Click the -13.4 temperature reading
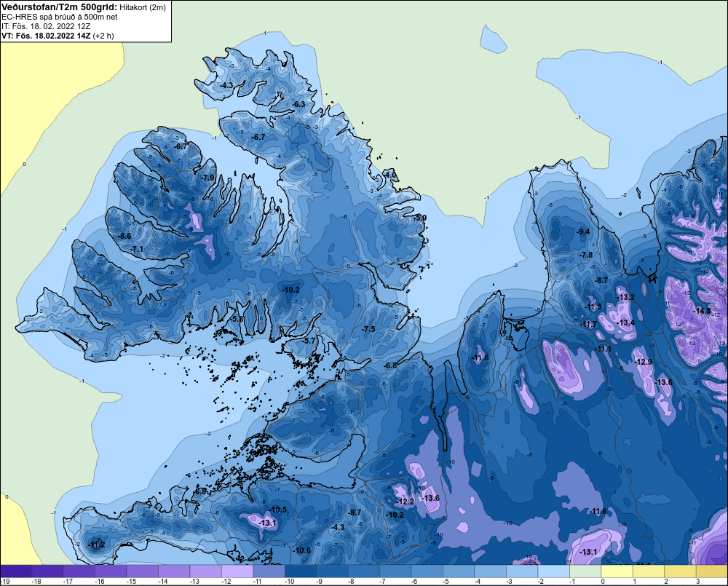The height and width of the screenshot is (586, 728). pos(626,322)
